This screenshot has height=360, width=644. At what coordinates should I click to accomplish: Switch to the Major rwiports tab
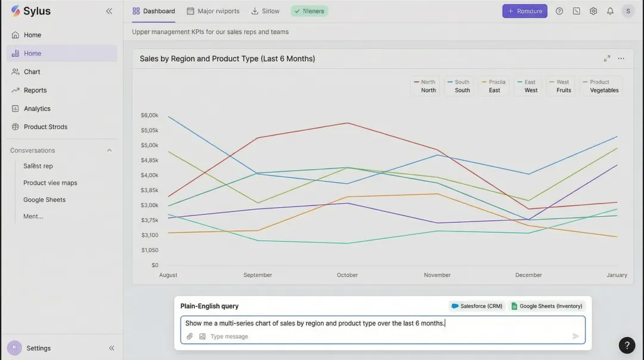(213, 10)
